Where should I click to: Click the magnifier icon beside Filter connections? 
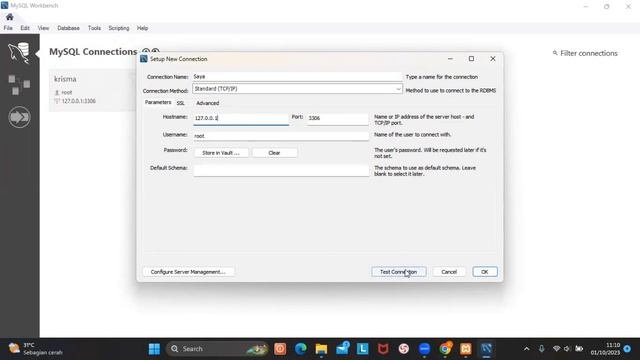[x=555, y=53]
